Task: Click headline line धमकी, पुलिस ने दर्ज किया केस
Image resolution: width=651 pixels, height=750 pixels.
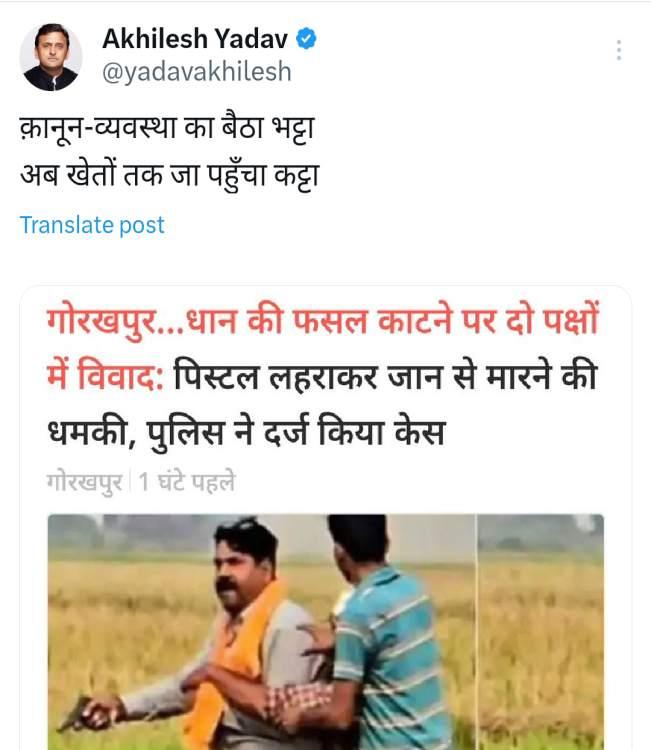Action: tap(246, 432)
